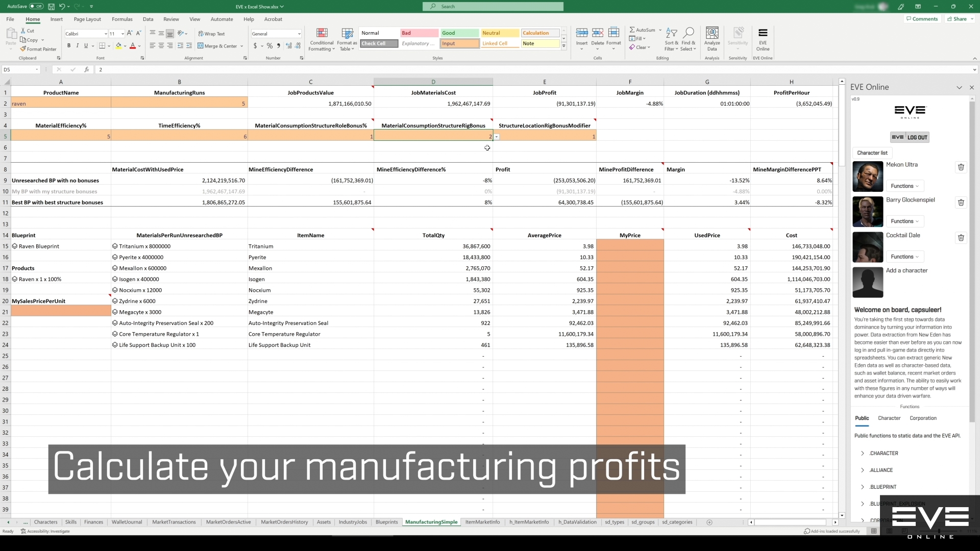Image resolution: width=980 pixels, height=551 pixels.
Task: Toggle Wrap Text on
Action: click(x=211, y=34)
